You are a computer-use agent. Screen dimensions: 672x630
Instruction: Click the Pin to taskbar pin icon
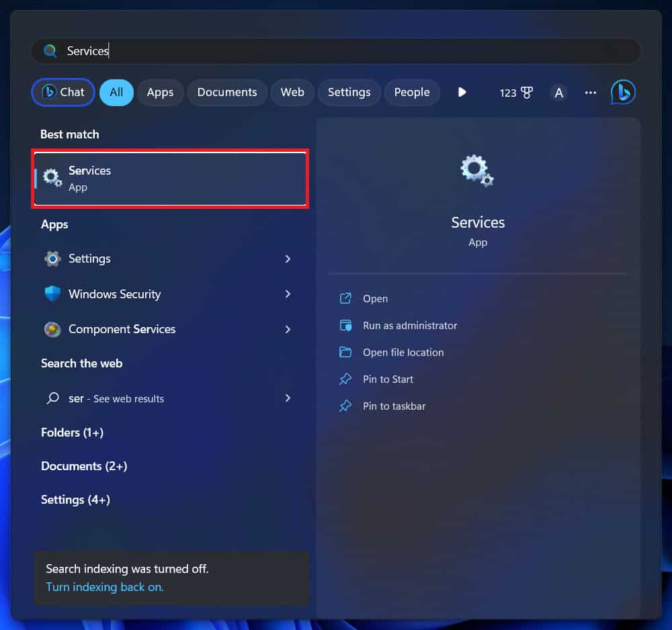click(345, 406)
